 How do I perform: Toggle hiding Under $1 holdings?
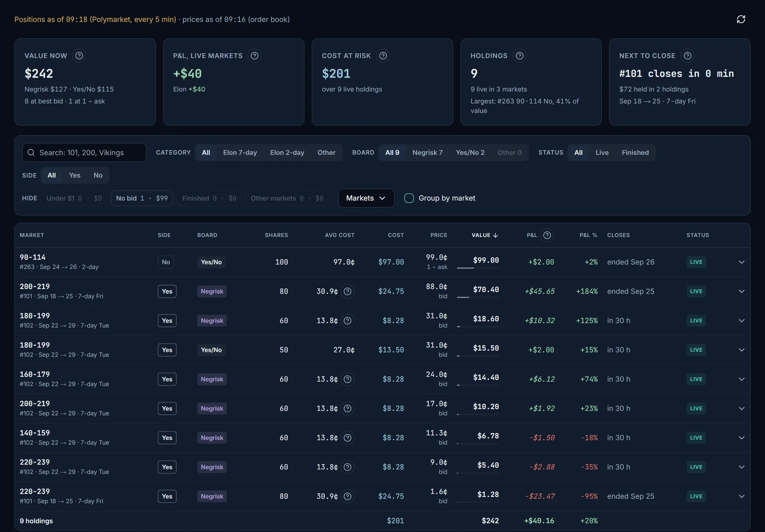[74, 198]
